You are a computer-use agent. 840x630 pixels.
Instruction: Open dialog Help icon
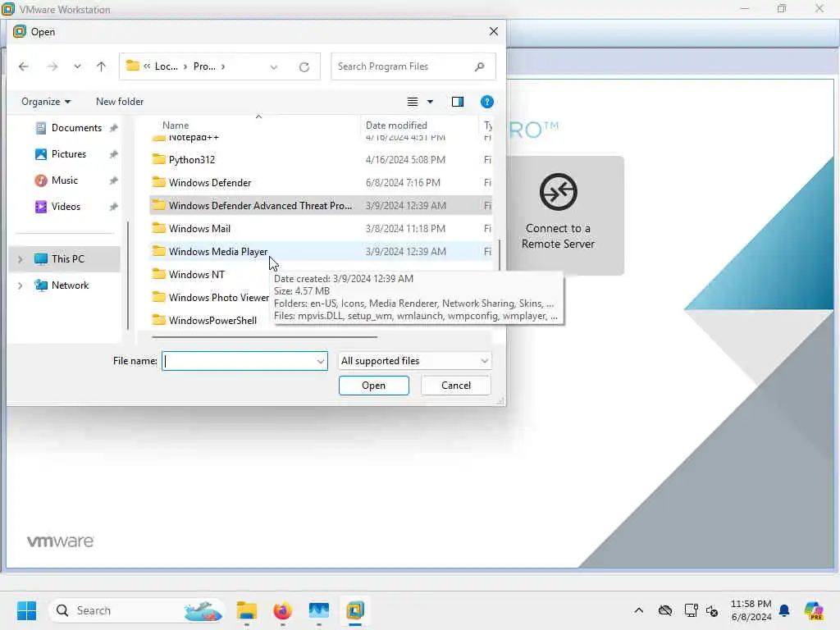click(486, 102)
